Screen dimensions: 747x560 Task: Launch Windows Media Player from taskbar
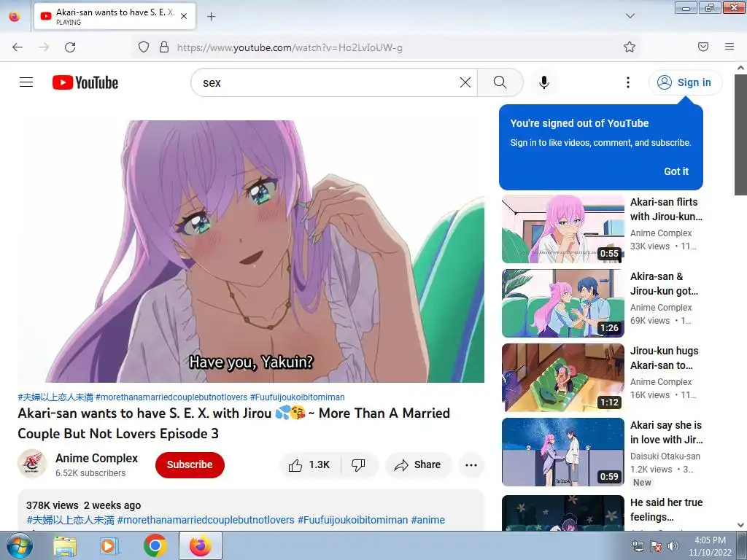pos(109,546)
